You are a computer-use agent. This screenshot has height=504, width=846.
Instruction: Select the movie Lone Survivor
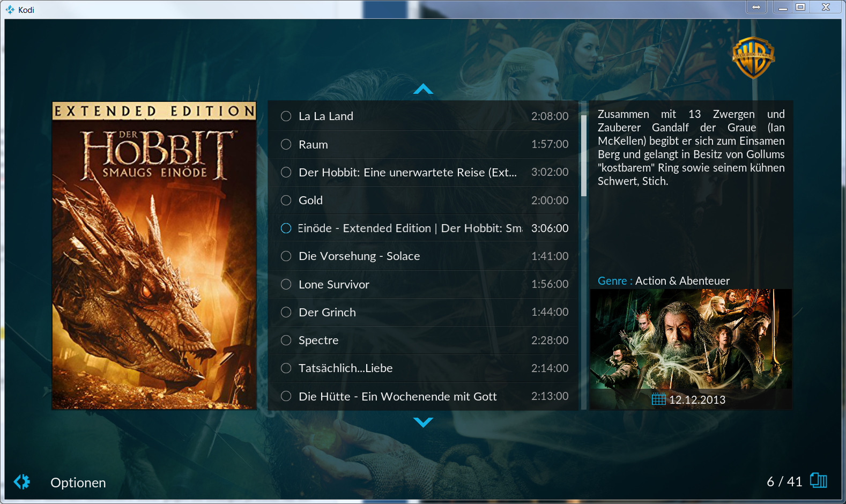click(x=423, y=284)
